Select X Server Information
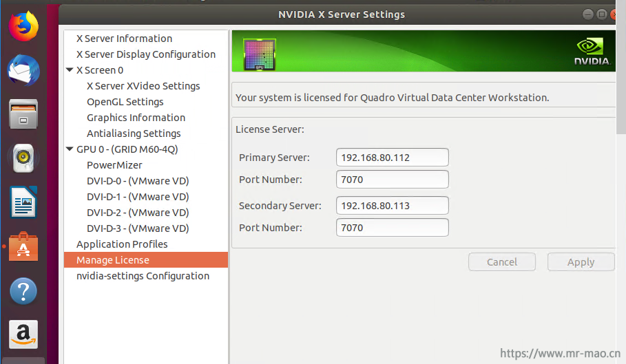This screenshot has height=364, width=626. coord(124,39)
